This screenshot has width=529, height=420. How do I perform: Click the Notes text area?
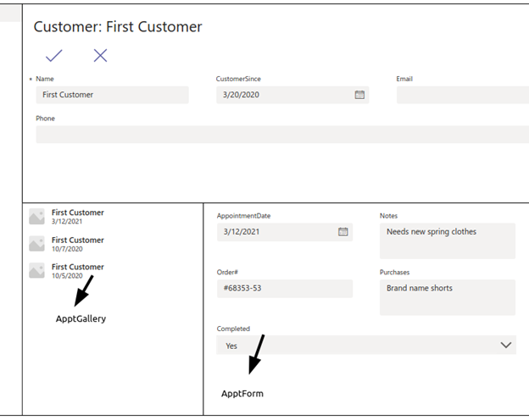point(448,240)
